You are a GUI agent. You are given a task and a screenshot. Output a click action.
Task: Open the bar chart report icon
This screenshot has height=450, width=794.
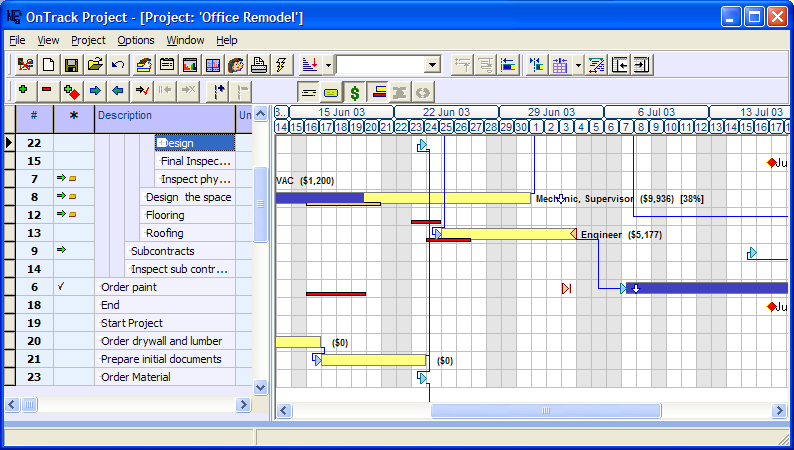click(189, 65)
